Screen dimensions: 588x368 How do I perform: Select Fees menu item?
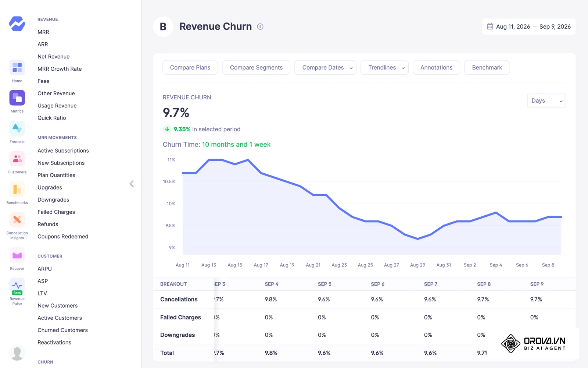click(43, 81)
